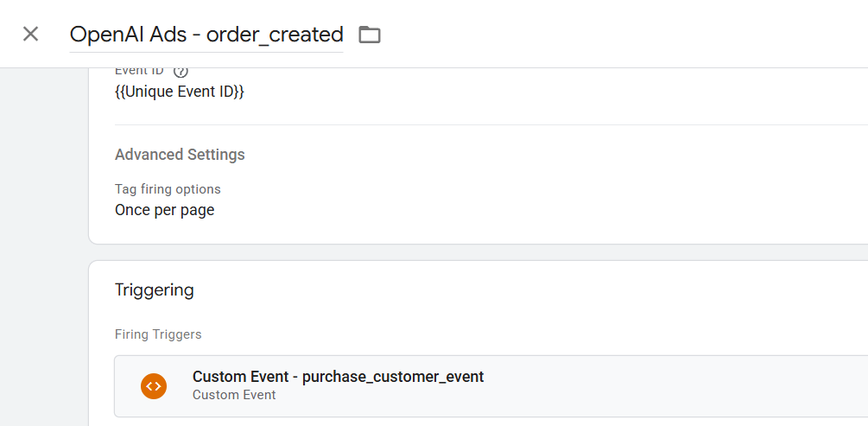
Task: Close the tag editor with the X icon
Action: [x=30, y=35]
